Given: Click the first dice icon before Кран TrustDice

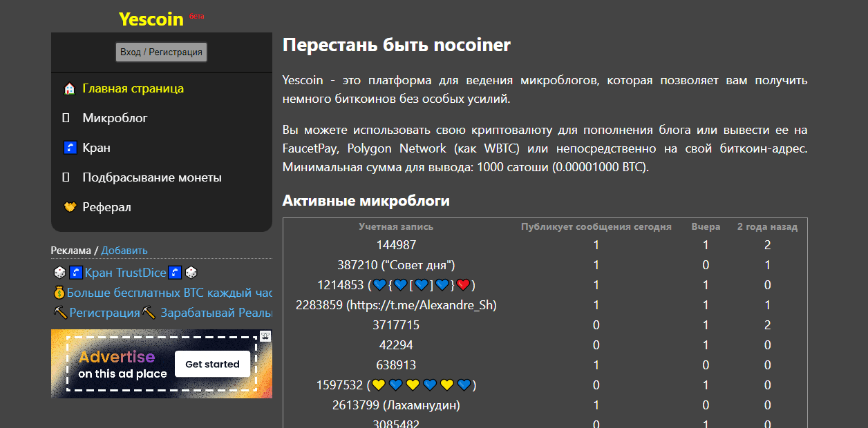Looking at the screenshot, I should click(x=59, y=273).
